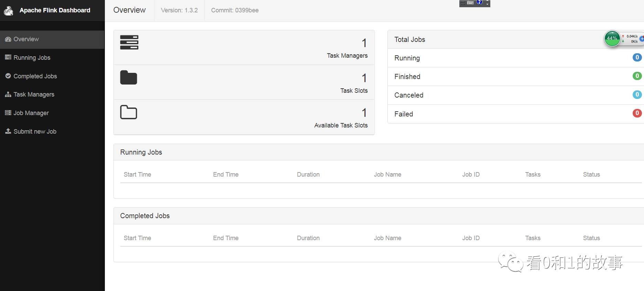Click the Task Managers server-stack icon
The width and height of the screenshot is (644, 291).
pyautogui.click(x=129, y=42)
